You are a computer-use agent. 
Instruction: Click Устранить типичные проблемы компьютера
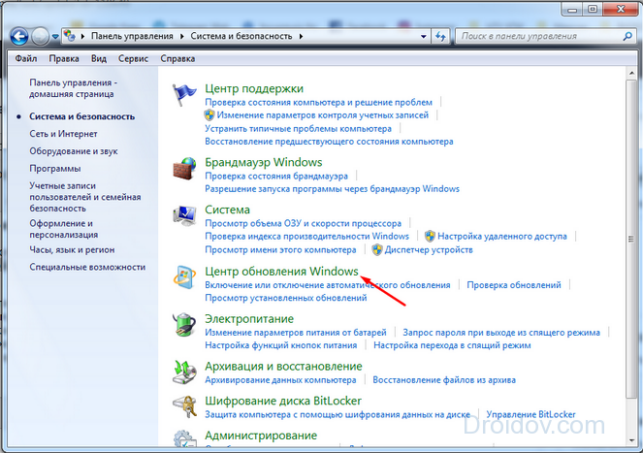coord(298,129)
